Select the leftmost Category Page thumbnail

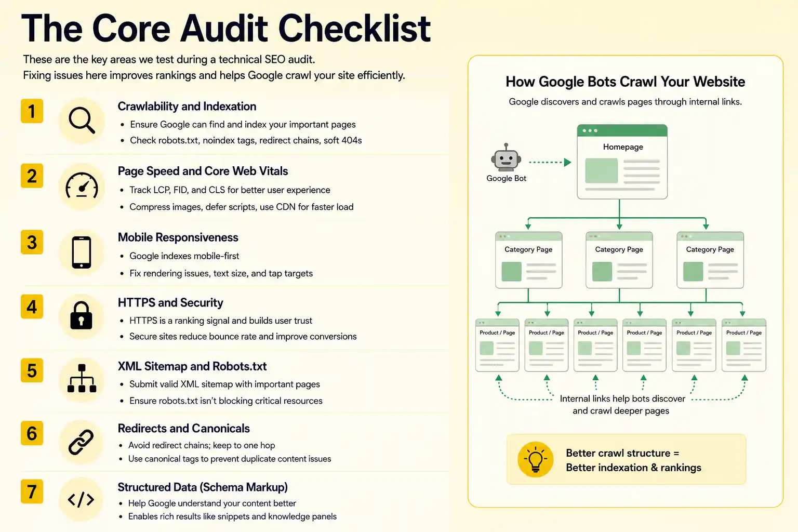tap(528, 260)
